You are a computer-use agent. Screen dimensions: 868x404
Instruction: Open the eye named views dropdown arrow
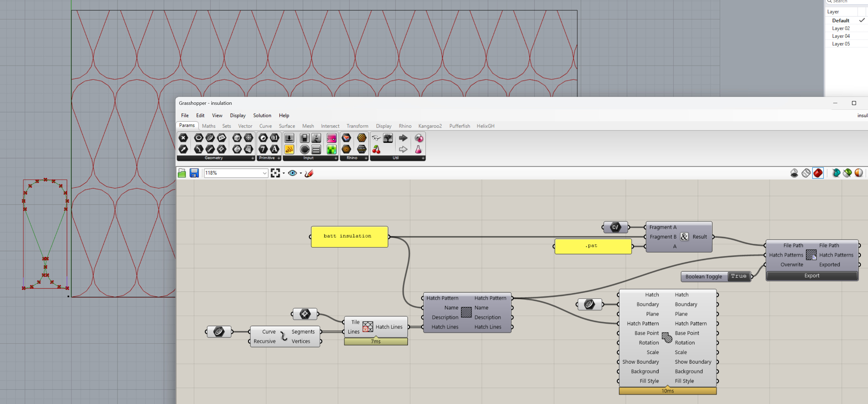[300, 173]
